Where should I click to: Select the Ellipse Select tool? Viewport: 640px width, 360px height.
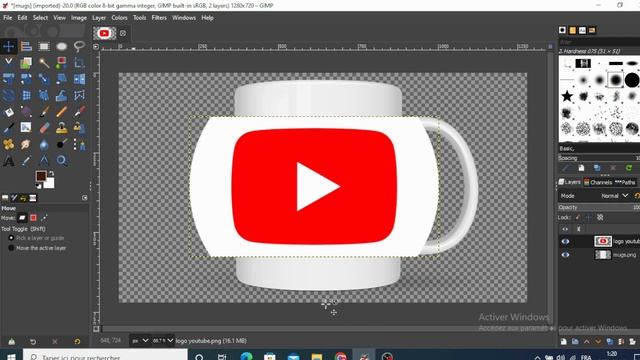[x=62, y=46]
